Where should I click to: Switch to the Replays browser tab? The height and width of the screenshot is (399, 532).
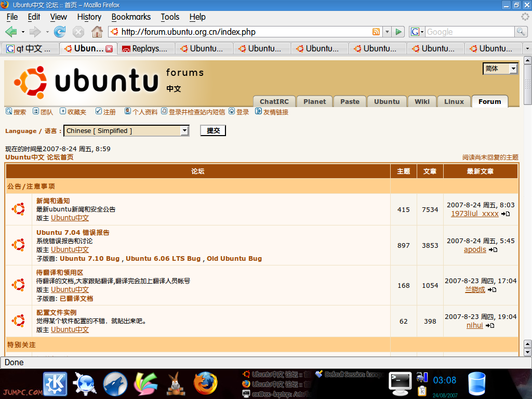146,49
